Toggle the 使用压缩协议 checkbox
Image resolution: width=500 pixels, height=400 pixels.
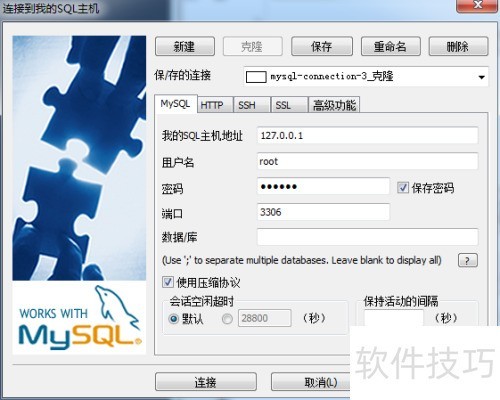[168, 282]
